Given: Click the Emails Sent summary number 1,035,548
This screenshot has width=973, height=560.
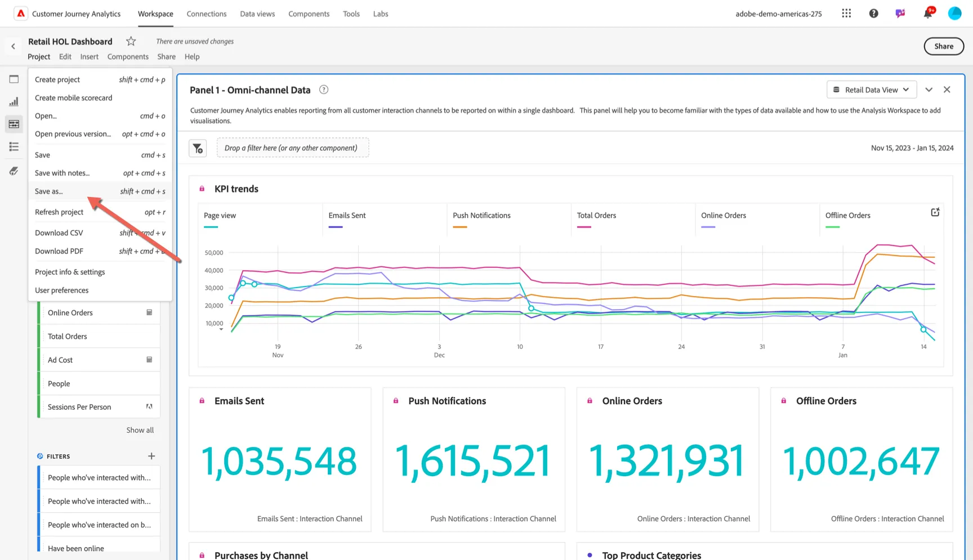Looking at the screenshot, I should pyautogui.click(x=279, y=462).
